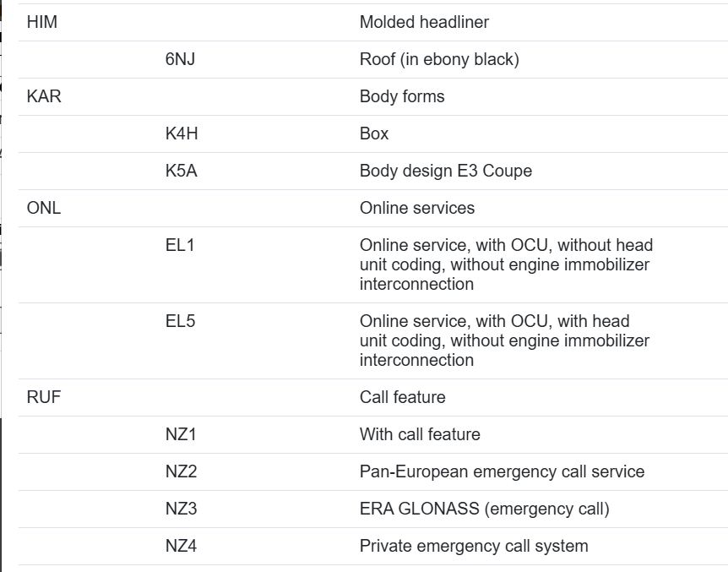Click the 6NJ option code
Viewport: 728px width, 572px height.
coord(180,59)
